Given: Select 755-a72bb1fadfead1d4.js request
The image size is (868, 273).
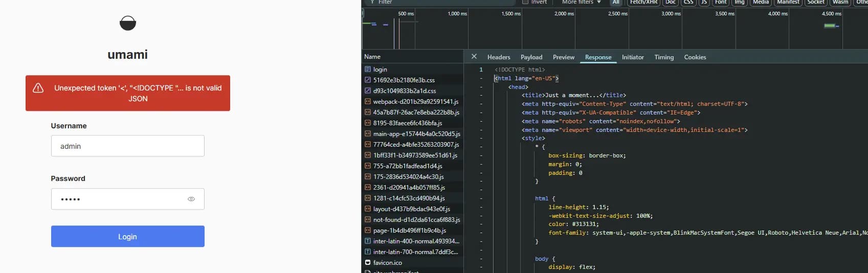Looking at the screenshot, I should click(x=412, y=166).
